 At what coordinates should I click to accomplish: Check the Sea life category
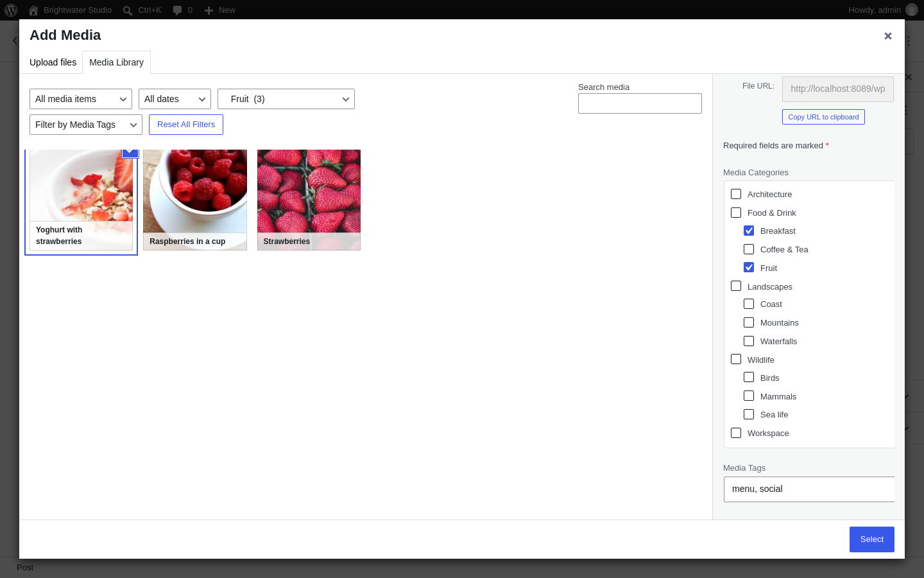749,414
